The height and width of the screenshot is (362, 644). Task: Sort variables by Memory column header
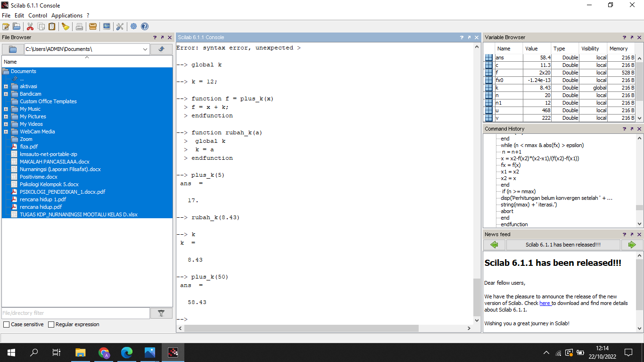(621, 49)
